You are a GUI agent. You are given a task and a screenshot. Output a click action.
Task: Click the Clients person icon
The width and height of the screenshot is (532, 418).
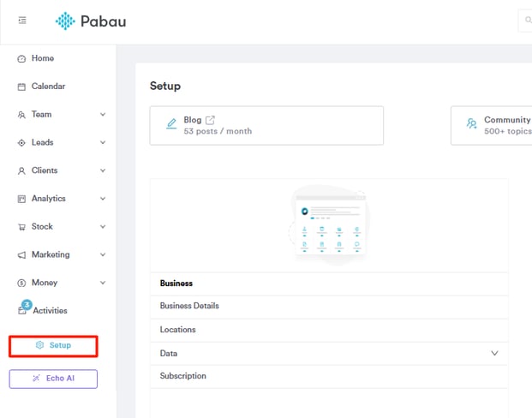pos(21,170)
